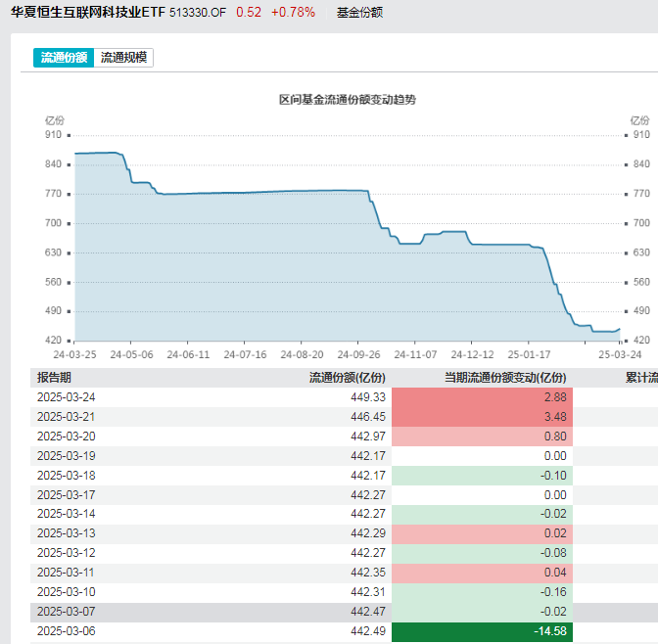Switch to the 流通规模 tab
Viewport: 658px width, 644px height.
point(124,58)
